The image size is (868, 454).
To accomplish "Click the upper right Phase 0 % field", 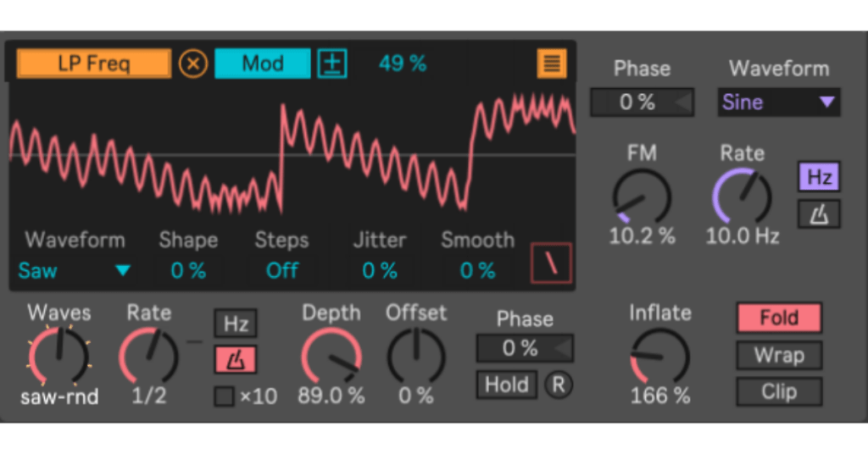I will (643, 102).
